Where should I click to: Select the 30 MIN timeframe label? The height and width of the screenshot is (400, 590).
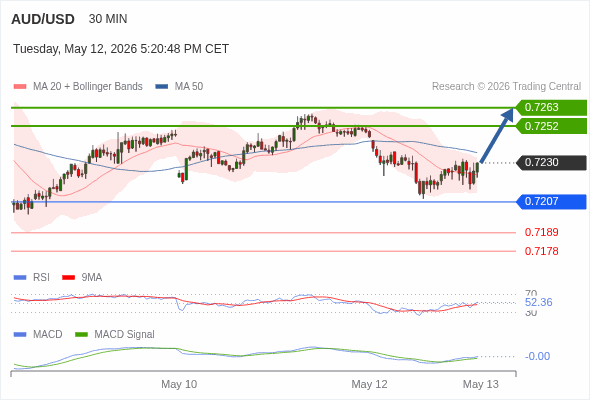(108, 19)
